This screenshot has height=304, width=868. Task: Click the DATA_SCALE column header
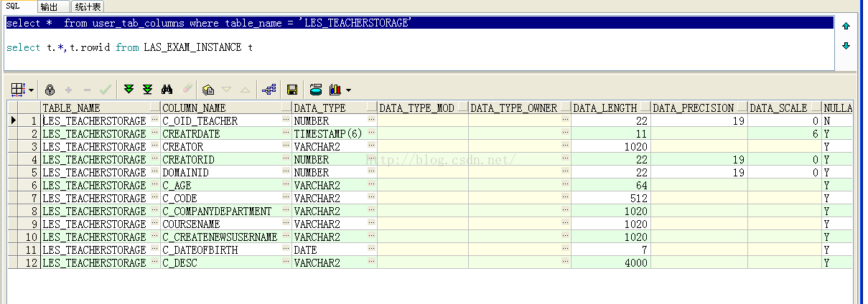784,108
